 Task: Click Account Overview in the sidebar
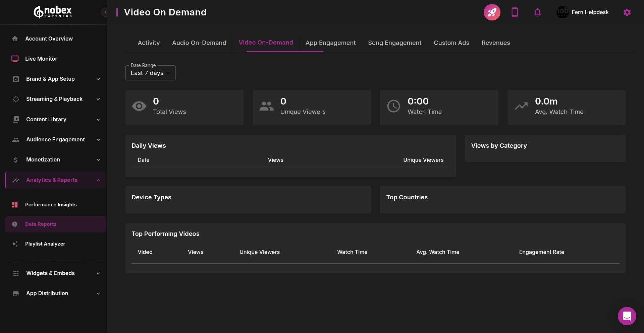click(x=49, y=39)
